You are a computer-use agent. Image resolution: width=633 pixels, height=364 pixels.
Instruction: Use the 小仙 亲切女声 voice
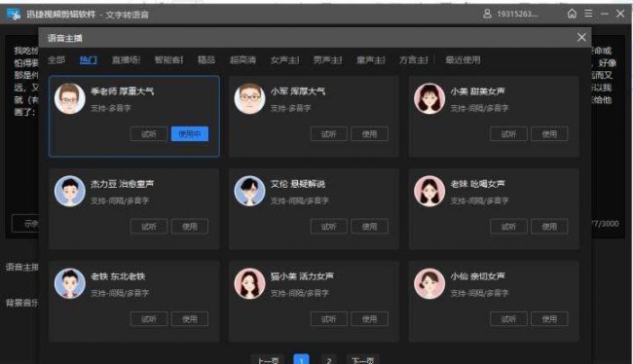click(x=549, y=319)
